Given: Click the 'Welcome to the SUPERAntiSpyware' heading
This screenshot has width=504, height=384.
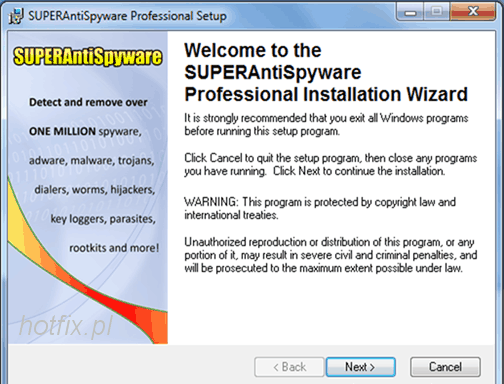Looking at the screenshot, I should pyautogui.click(x=326, y=72).
